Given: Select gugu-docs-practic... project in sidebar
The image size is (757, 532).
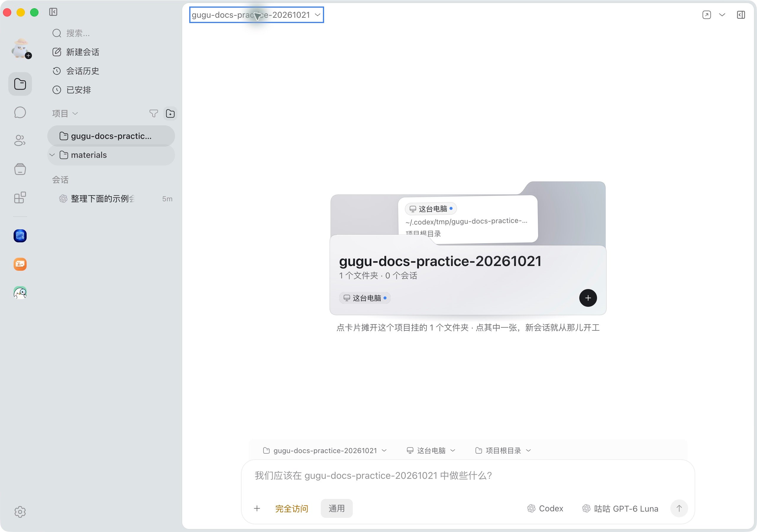Looking at the screenshot, I should tap(111, 136).
